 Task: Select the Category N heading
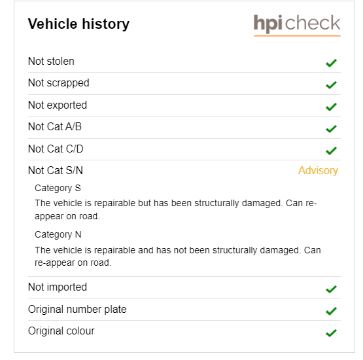58,235
